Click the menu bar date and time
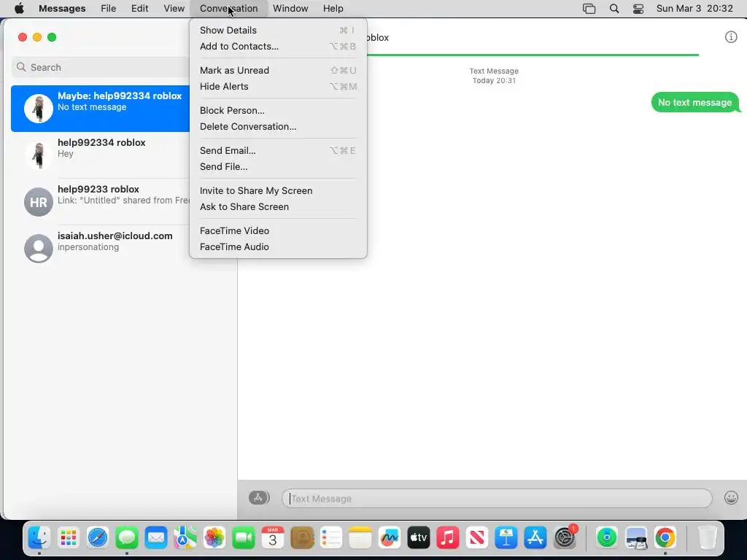This screenshot has height=560, width=747. tap(694, 9)
